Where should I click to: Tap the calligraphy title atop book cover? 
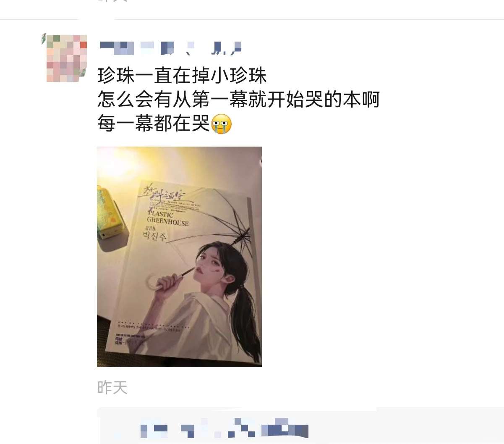164,193
